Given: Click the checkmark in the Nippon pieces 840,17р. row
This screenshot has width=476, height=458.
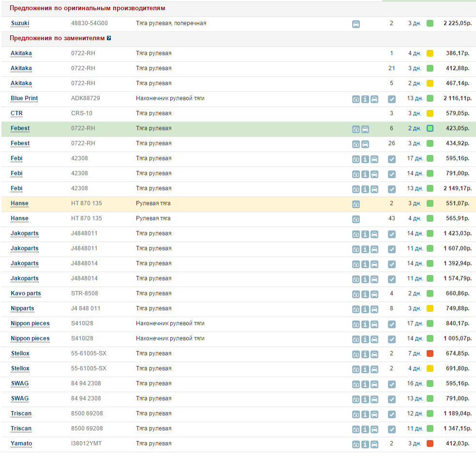Looking at the screenshot, I should pyautogui.click(x=392, y=324).
